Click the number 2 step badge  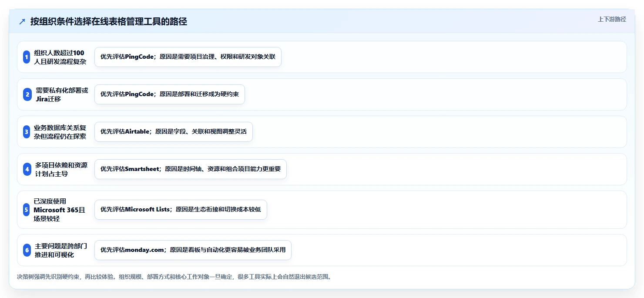point(27,94)
